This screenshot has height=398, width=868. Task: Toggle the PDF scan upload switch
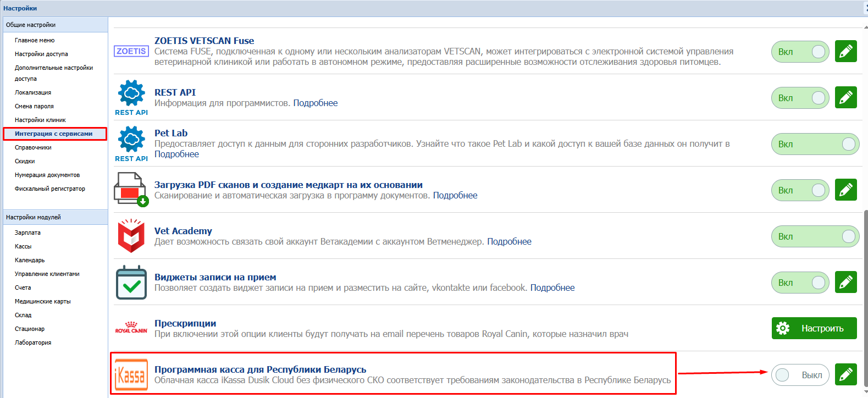coord(800,190)
